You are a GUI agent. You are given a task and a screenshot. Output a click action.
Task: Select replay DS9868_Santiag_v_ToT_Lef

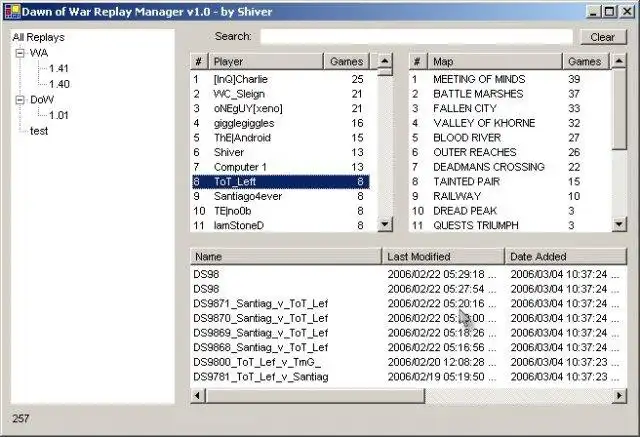[409, 348]
